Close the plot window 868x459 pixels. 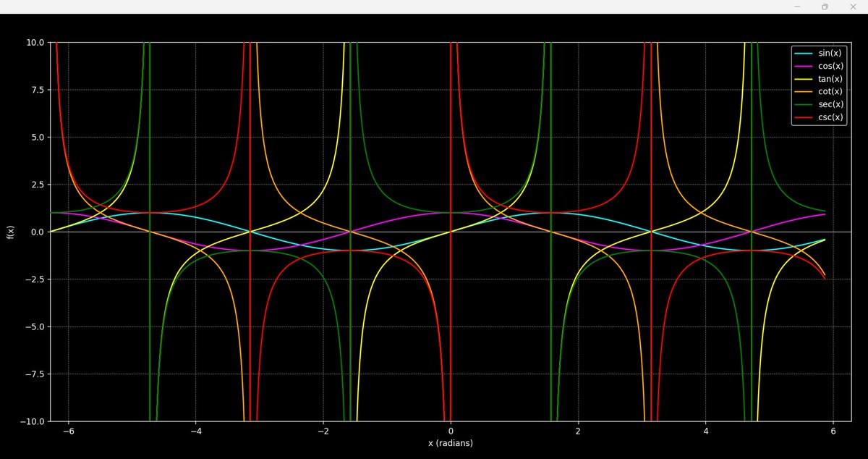[852, 7]
